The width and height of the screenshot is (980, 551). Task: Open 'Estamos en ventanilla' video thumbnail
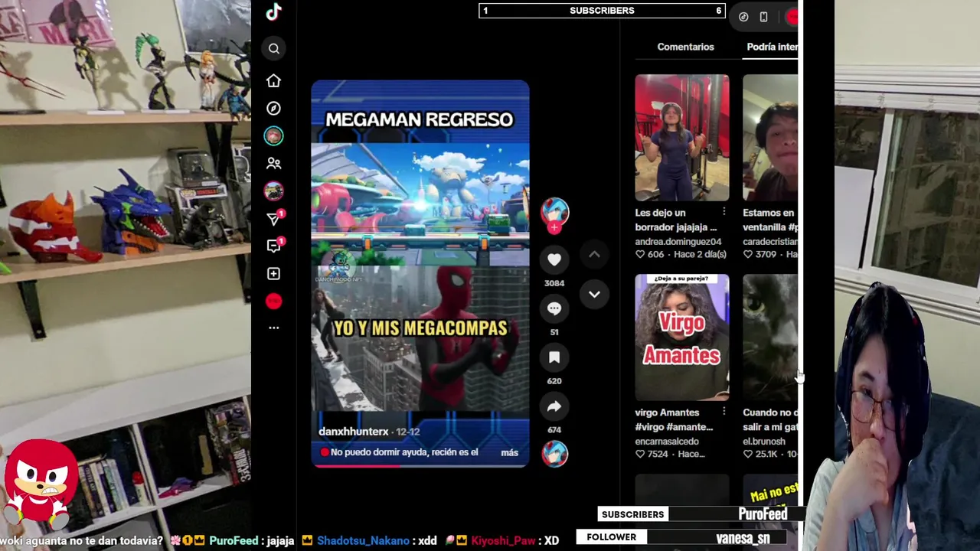[x=770, y=138]
